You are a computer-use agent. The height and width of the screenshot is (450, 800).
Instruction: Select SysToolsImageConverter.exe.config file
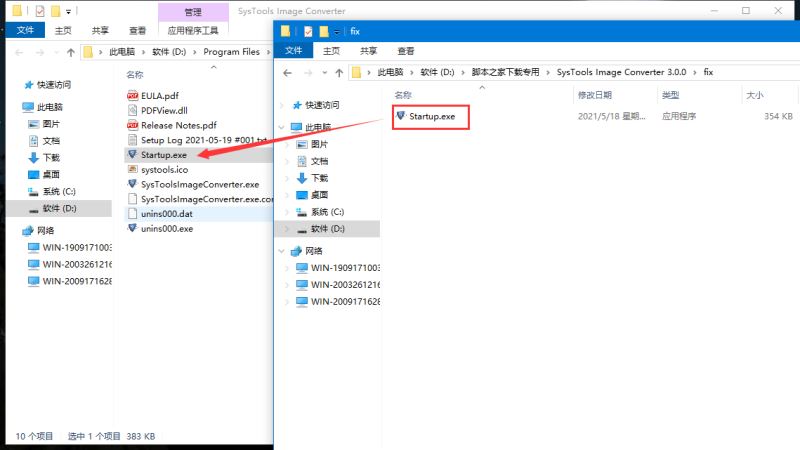click(x=207, y=199)
